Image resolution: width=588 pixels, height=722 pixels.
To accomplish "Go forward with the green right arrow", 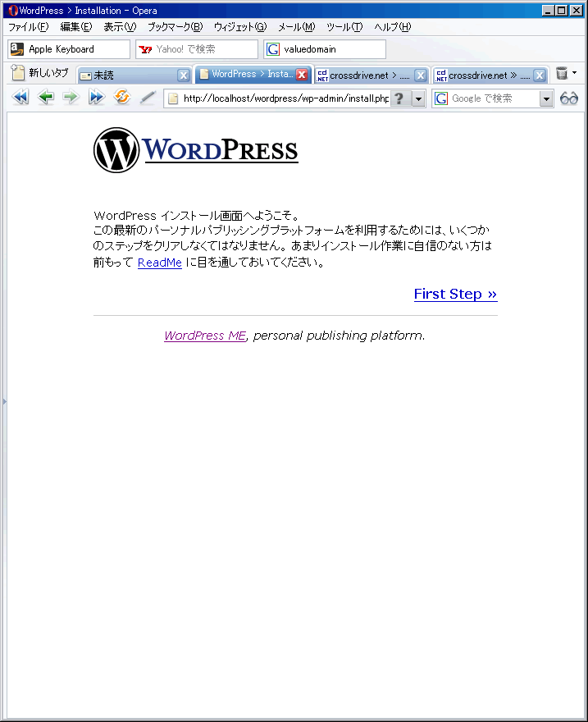I will (71, 97).
